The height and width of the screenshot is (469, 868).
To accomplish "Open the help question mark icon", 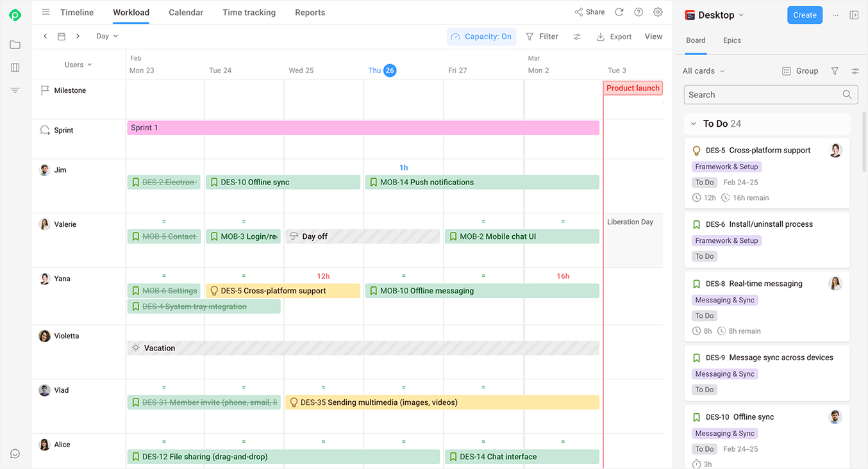I will (x=638, y=12).
